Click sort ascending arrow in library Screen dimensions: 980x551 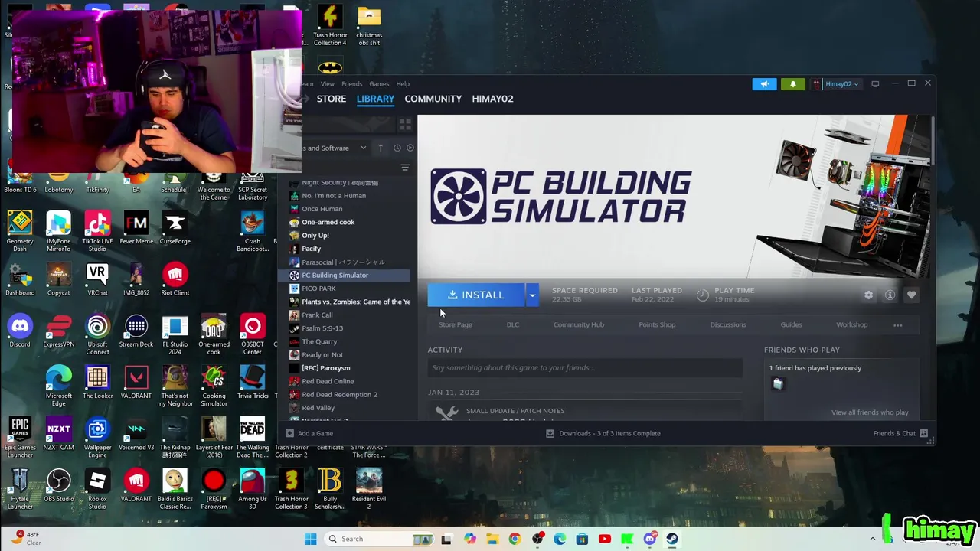[x=380, y=148]
